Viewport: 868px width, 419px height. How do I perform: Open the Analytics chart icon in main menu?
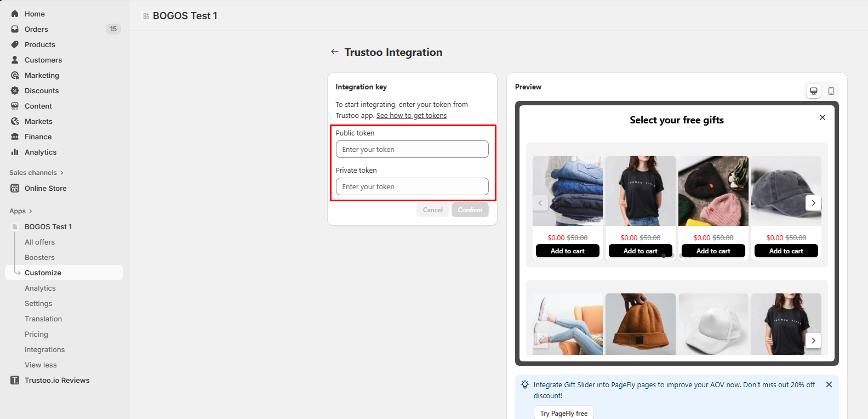[15, 152]
